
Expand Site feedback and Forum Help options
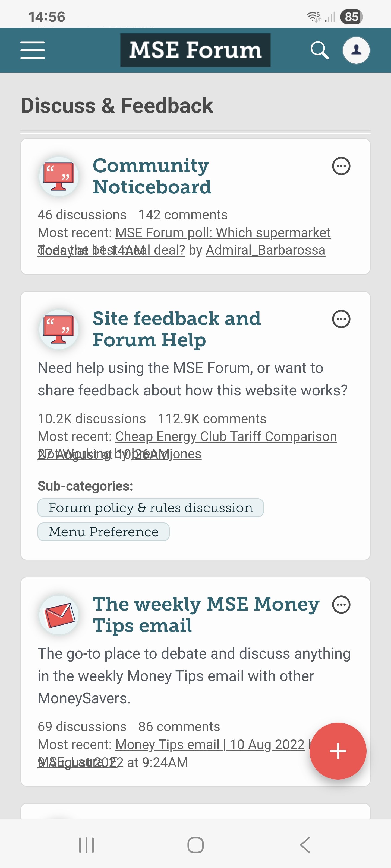(341, 319)
